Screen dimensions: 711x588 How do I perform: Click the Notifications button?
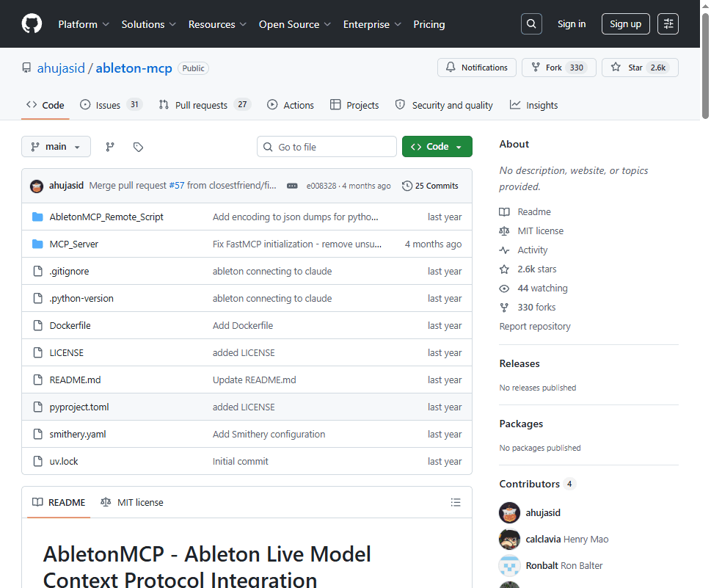click(477, 68)
